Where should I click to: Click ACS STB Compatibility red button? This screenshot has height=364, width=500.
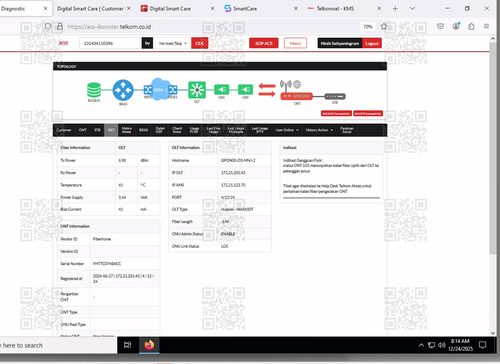tap(368, 114)
